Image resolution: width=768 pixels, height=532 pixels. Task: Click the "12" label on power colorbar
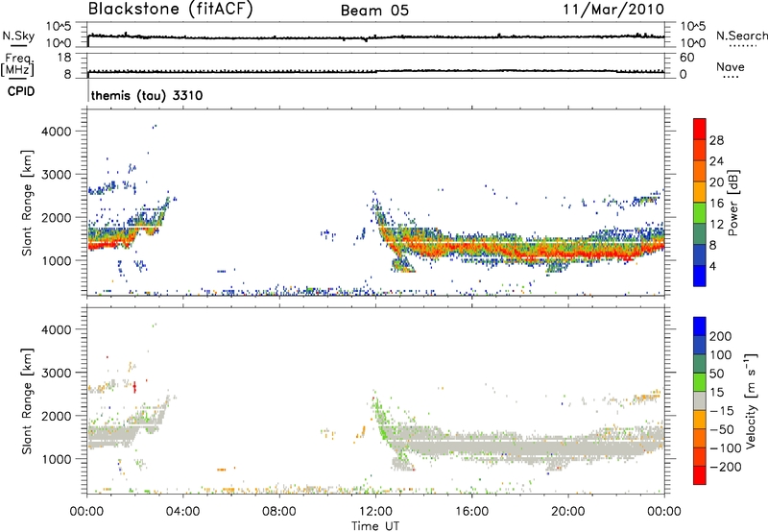tap(716, 225)
